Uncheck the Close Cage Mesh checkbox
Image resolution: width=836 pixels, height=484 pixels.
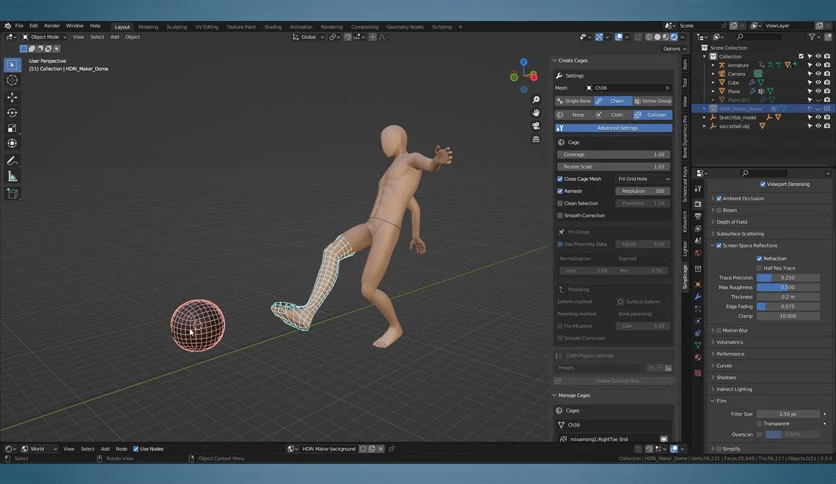coord(560,179)
